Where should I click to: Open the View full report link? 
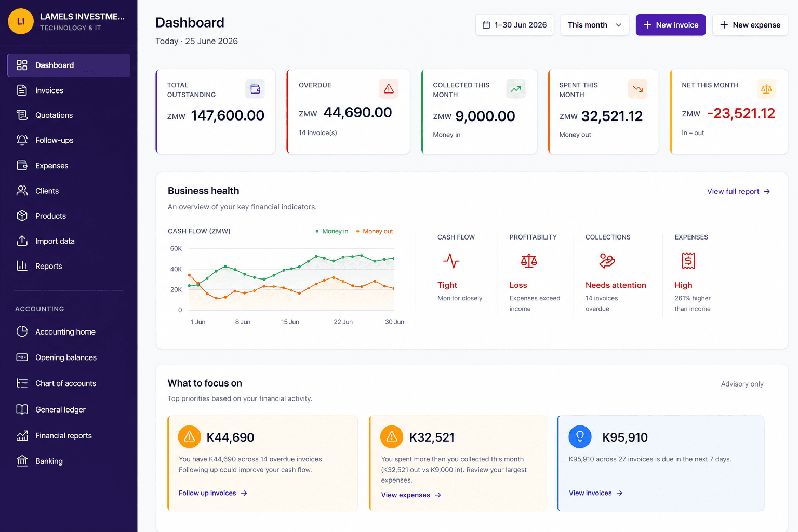pos(738,192)
